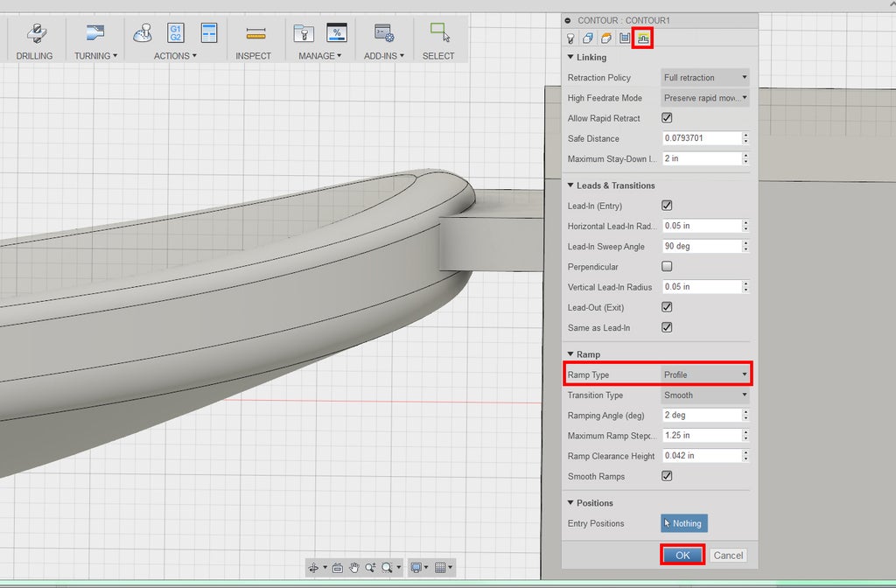Image resolution: width=896 pixels, height=588 pixels.
Task: Open the Simulate action icon
Action: (x=143, y=33)
